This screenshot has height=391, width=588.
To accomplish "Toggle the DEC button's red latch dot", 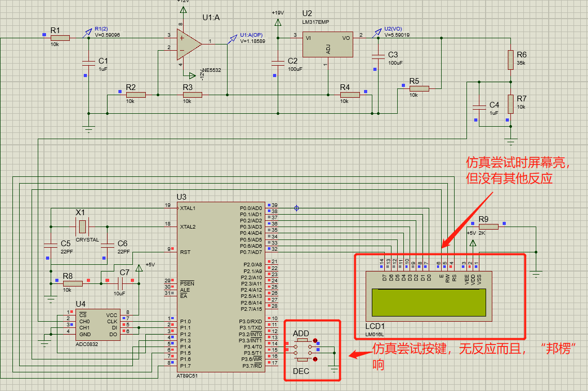I will click(x=315, y=359).
